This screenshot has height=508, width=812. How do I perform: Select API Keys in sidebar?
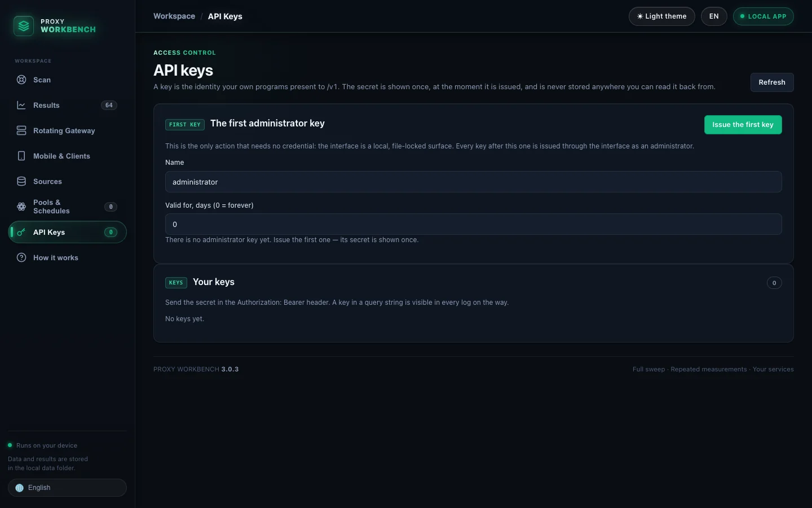tap(67, 232)
